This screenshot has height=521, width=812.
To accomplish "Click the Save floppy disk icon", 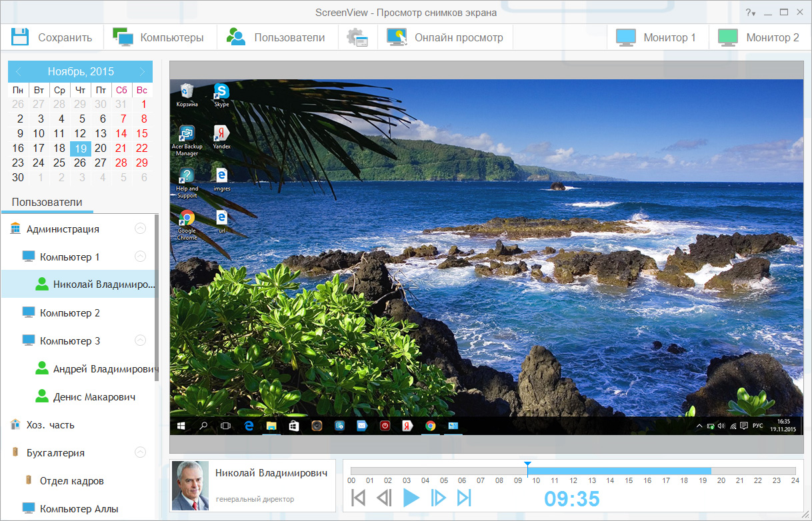I will tap(20, 37).
